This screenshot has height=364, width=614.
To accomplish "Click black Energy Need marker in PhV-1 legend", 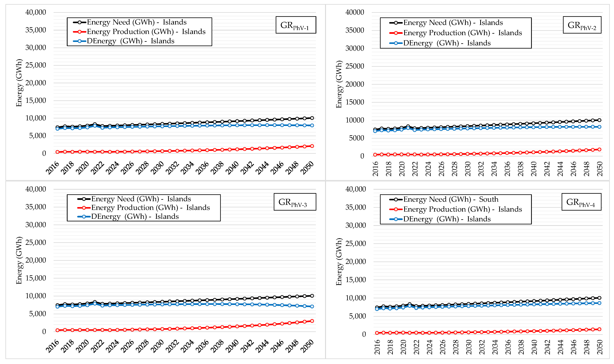I will pyautogui.click(x=80, y=22).
